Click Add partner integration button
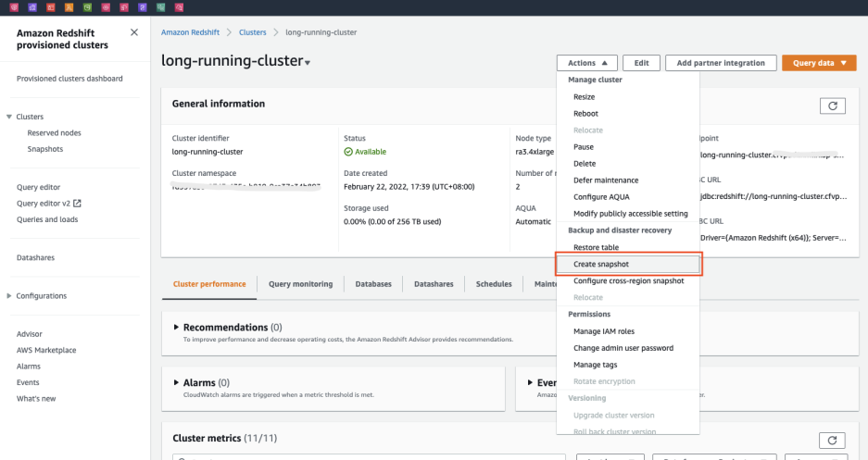 [721, 63]
